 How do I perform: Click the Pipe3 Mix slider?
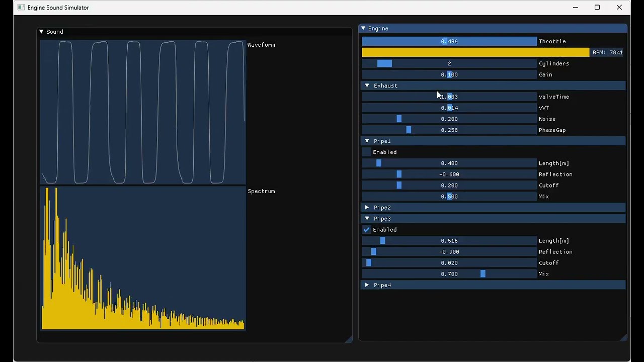tap(449, 274)
